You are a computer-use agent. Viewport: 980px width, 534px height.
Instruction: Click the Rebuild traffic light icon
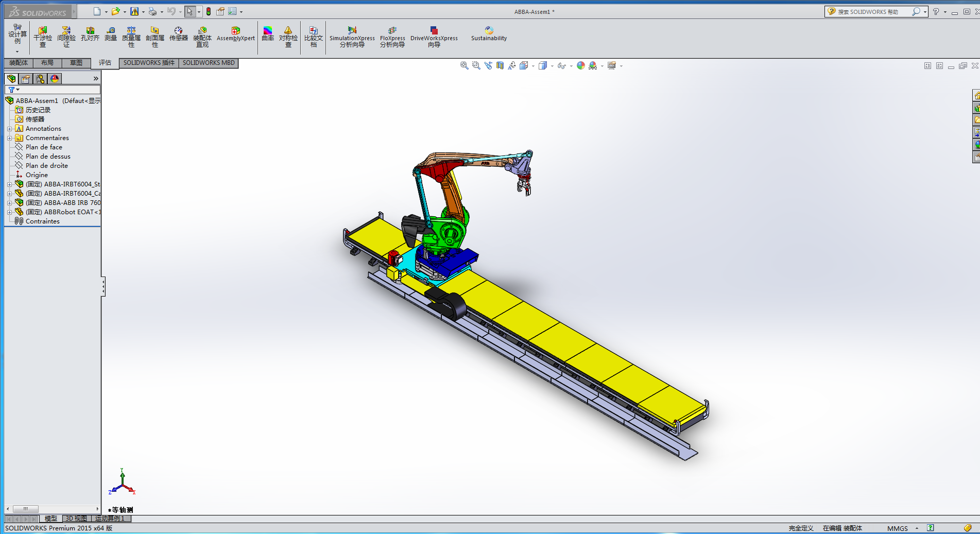[x=209, y=11]
